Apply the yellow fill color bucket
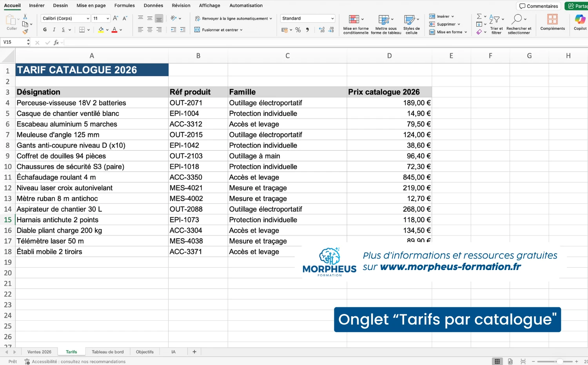Viewport: 588px width, 365px height. click(x=101, y=30)
